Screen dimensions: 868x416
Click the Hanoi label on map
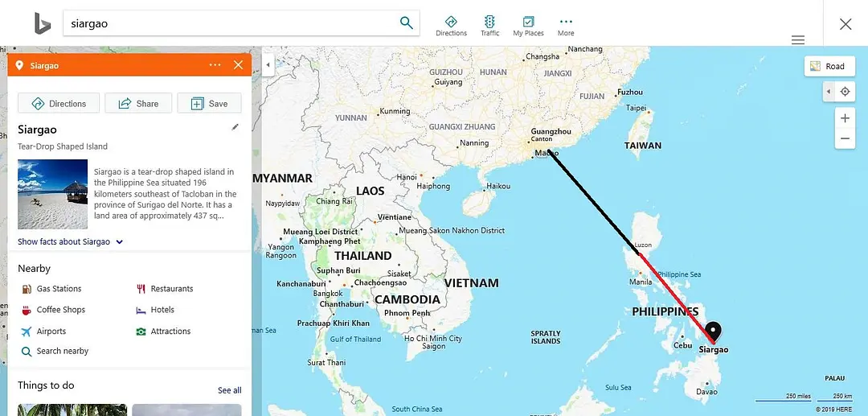407,177
